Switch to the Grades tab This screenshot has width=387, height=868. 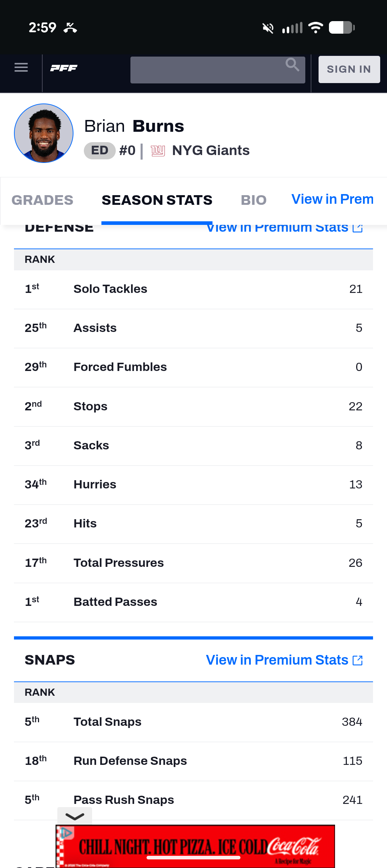(x=42, y=200)
